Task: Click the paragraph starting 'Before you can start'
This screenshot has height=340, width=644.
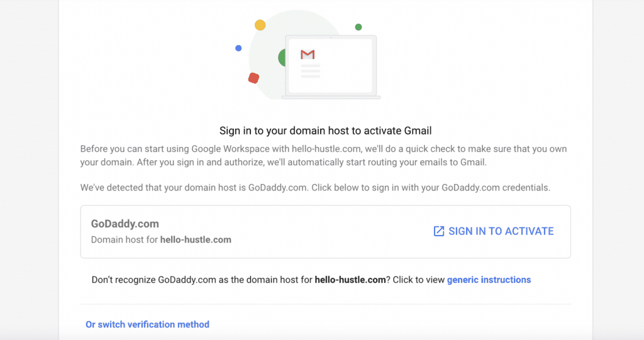Action: coord(325,155)
